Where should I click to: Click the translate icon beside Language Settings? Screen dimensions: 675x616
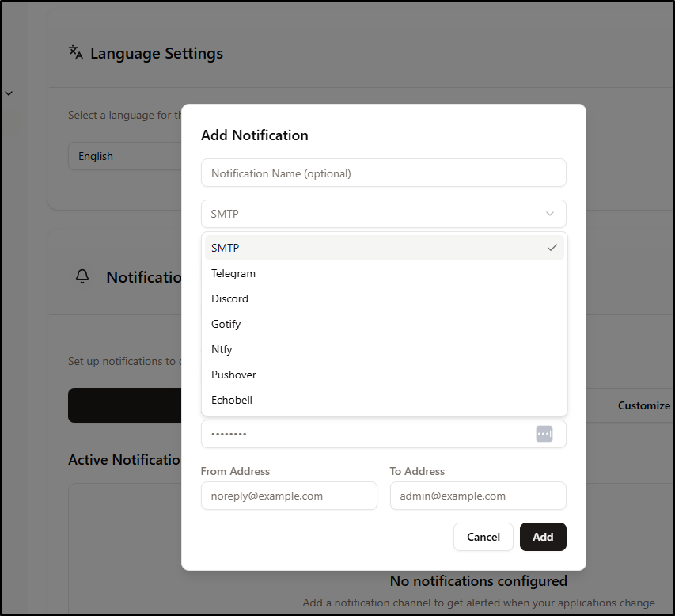point(76,52)
